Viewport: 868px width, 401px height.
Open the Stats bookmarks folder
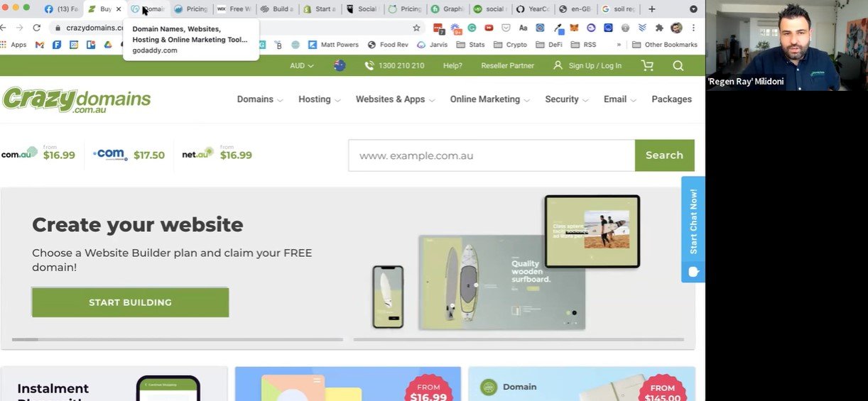click(471, 45)
